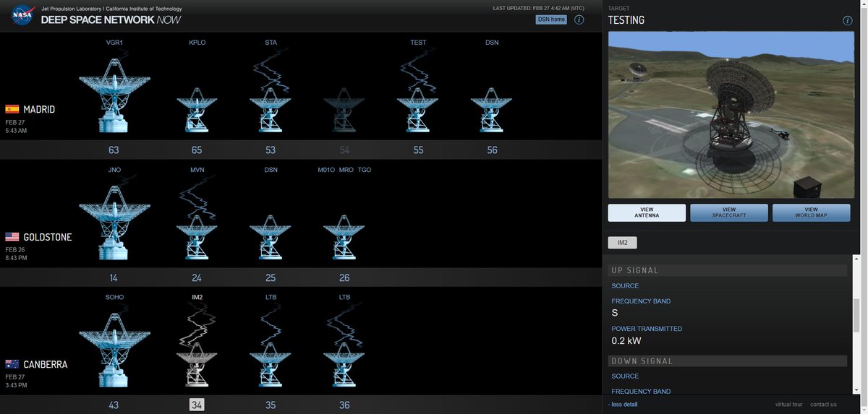Select highlighted Canberra antenna 34 dish IM2

(x=197, y=365)
